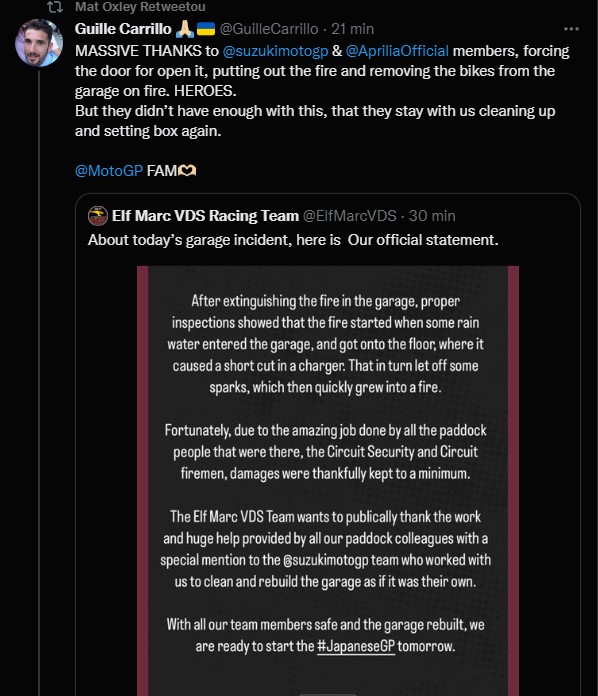Click the praying hands emoji
Viewport: 598px width, 696px height.
coord(185,29)
